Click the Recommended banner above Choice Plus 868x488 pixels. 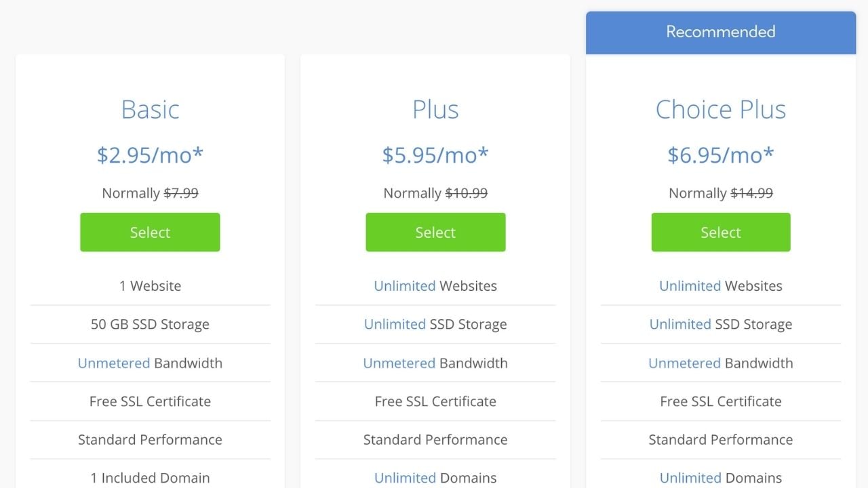tap(721, 32)
